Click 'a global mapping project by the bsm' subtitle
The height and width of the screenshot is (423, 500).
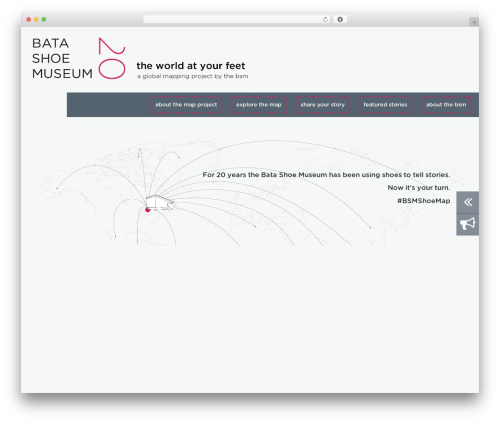[193, 76]
